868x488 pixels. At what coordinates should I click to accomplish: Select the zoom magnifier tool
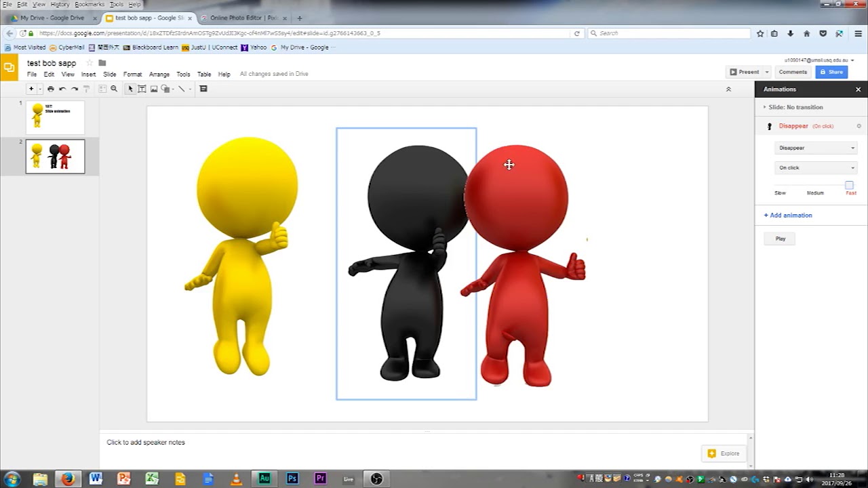tap(114, 89)
